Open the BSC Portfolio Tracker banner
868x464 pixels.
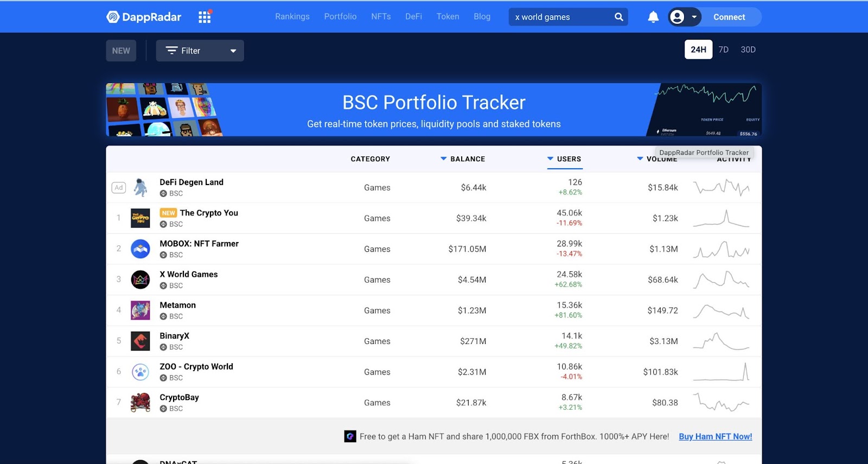click(434, 110)
